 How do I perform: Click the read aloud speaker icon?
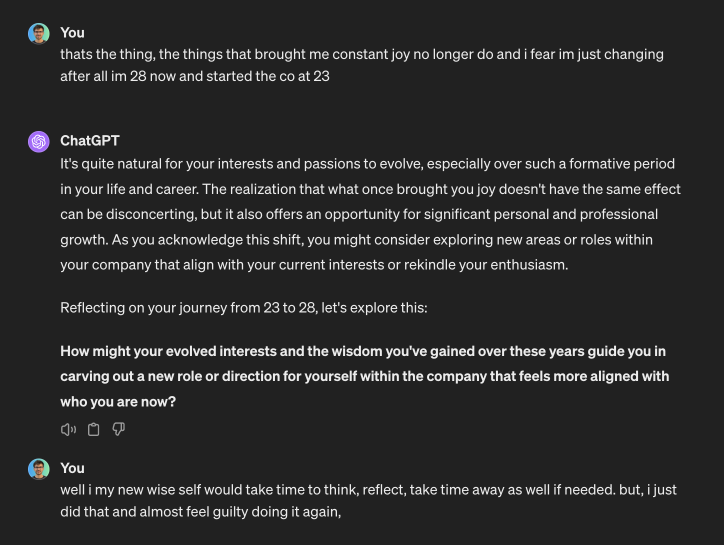coord(68,429)
